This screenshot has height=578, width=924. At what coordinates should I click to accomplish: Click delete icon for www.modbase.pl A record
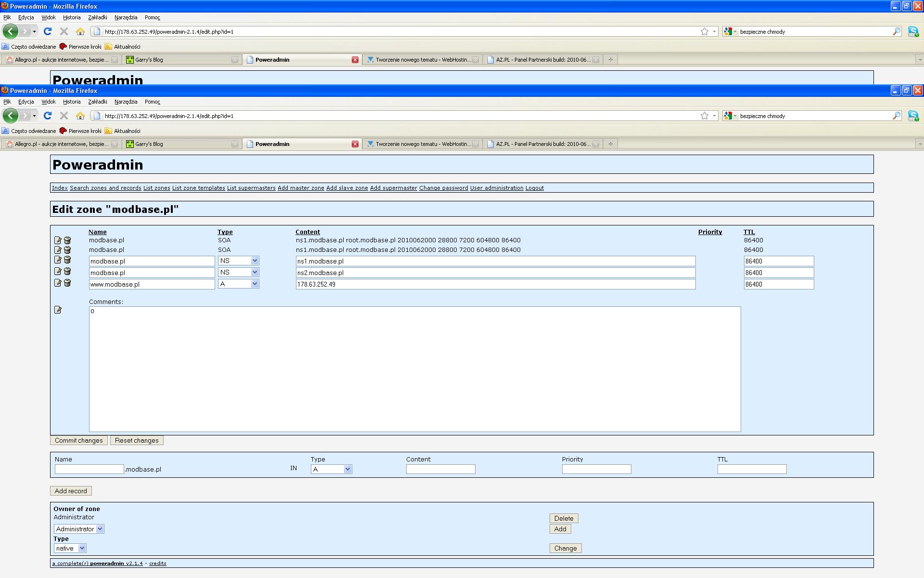[x=67, y=283]
